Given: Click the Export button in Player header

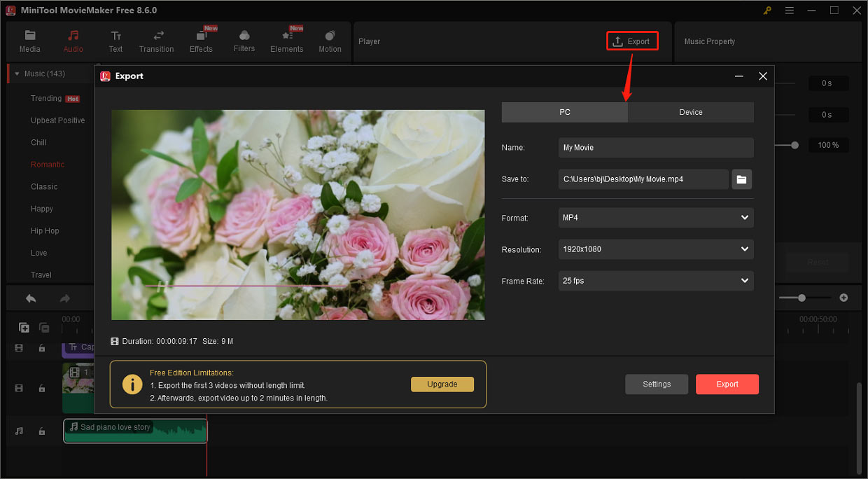Looking at the screenshot, I should click(x=632, y=41).
